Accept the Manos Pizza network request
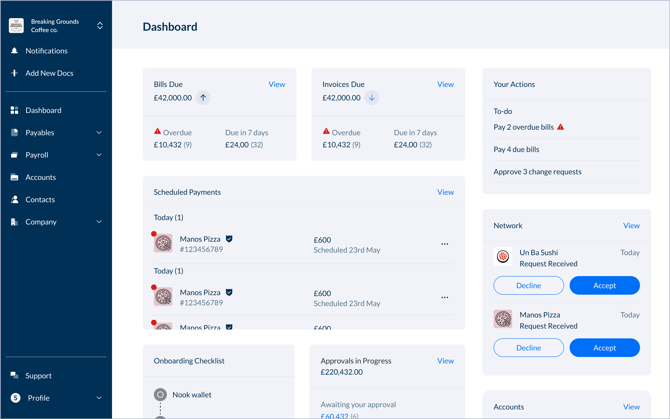Image resolution: width=670 pixels, height=419 pixels. (605, 348)
